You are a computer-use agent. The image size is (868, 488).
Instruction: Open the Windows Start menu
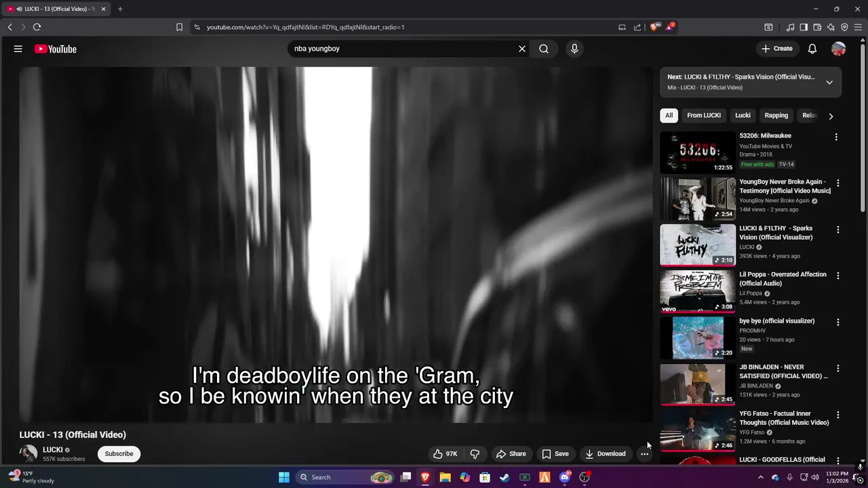tap(284, 477)
